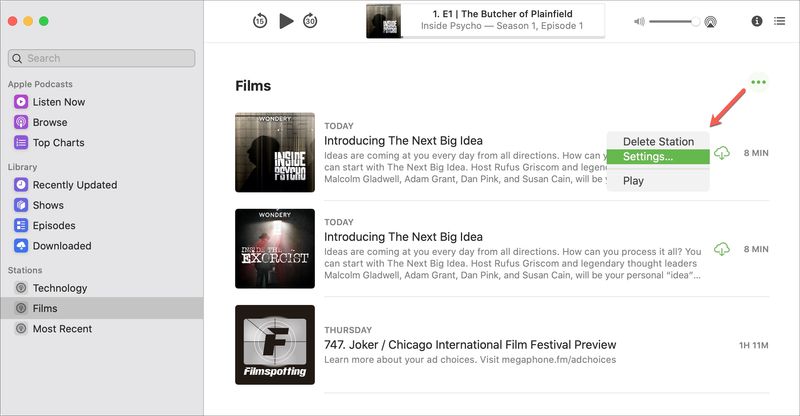Click the 1H 11M duration label
The width and height of the screenshot is (800, 416).
pyautogui.click(x=754, y=346)
